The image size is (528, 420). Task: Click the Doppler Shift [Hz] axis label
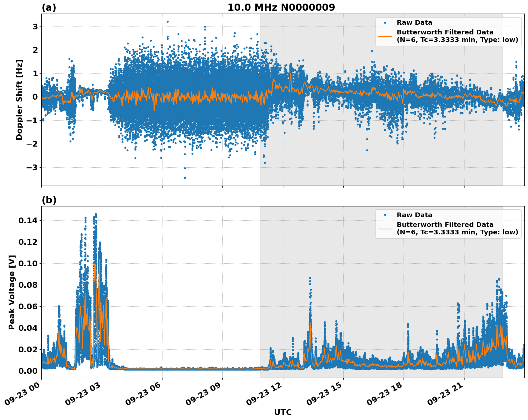pos(20,97)
